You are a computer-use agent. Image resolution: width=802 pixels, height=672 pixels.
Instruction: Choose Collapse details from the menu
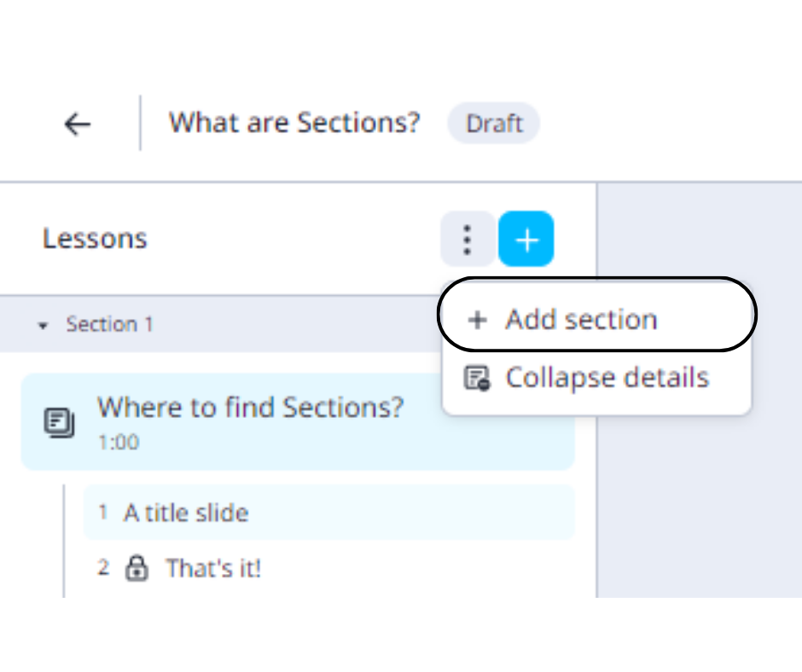[607, 377]
